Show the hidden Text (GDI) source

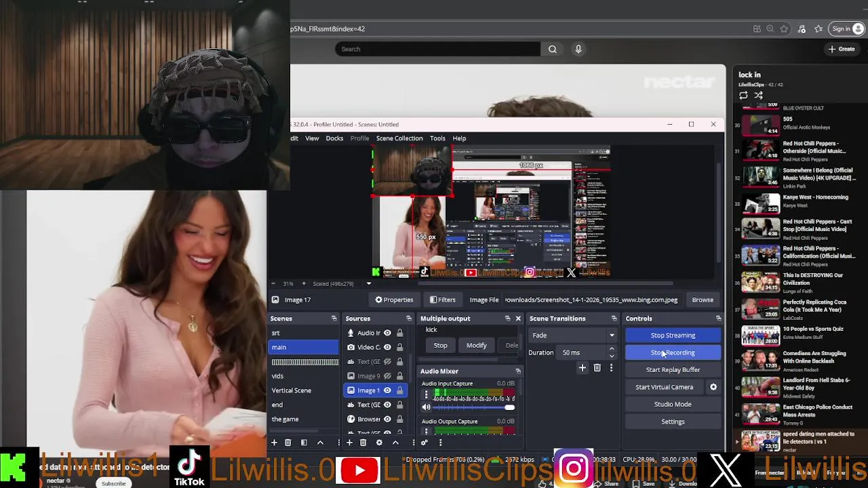[387, 361]
